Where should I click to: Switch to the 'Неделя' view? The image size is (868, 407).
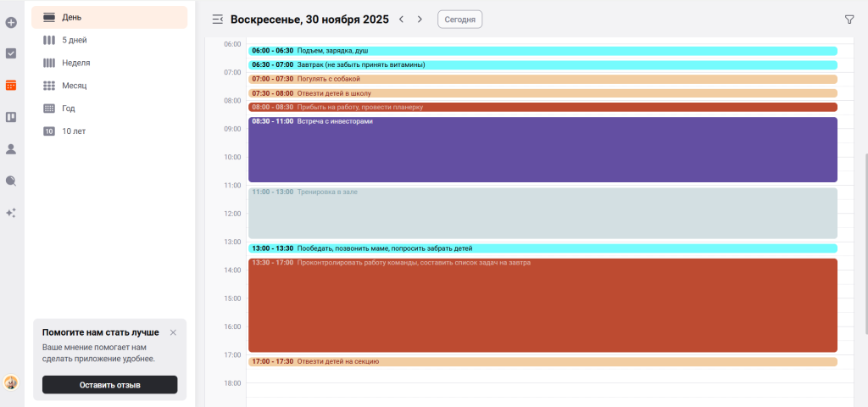click(x=75, y=63)
